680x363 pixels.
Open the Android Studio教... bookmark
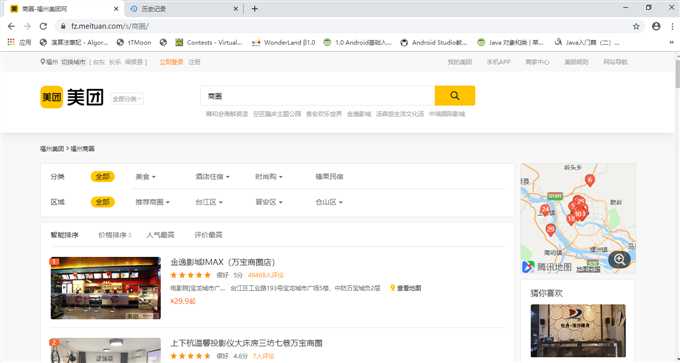coord(434,43)
